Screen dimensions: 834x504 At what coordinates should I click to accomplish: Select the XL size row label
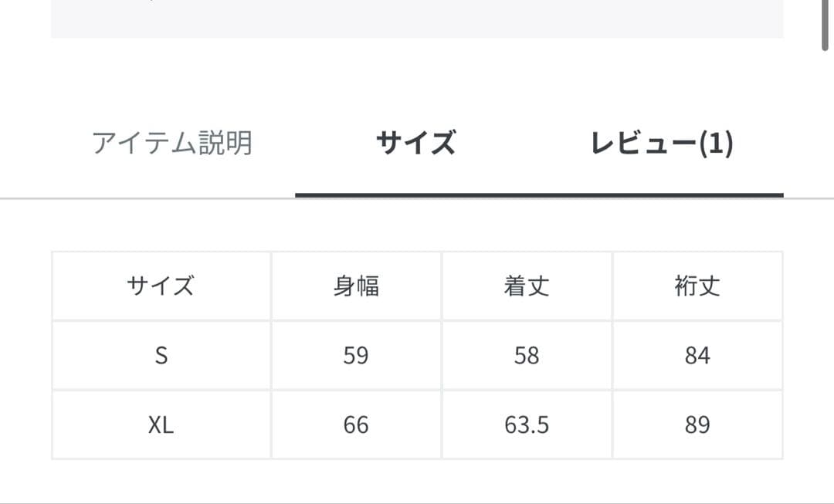coord(160,423)
